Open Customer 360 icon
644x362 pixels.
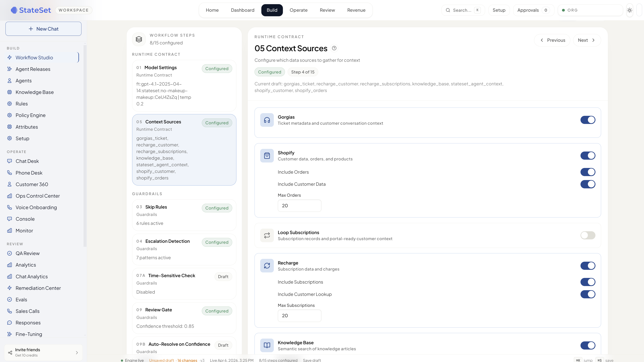(9, 184)
